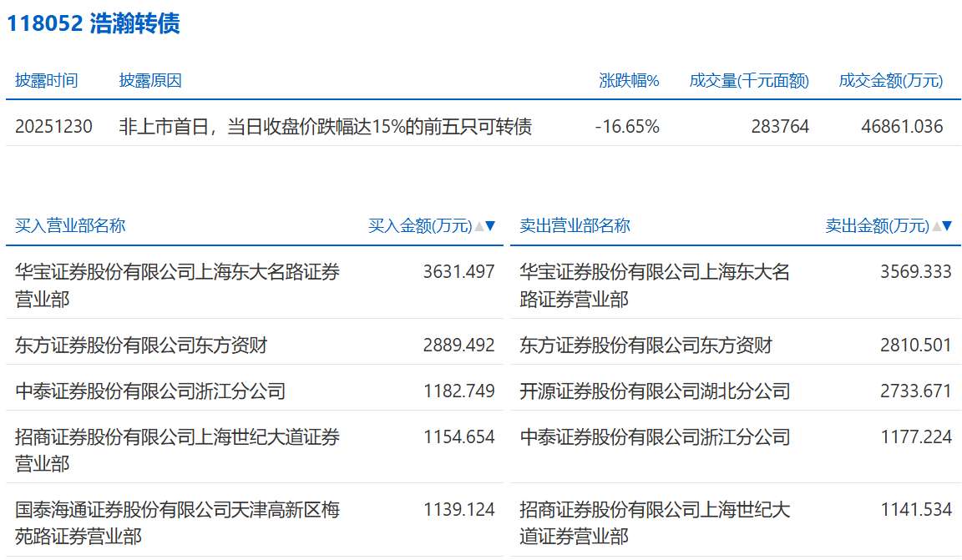This screenshot has height=560, width=962.
Task: Click seller 开源证券股份有限公司湖北分公司
Action: tap(656, 391)
